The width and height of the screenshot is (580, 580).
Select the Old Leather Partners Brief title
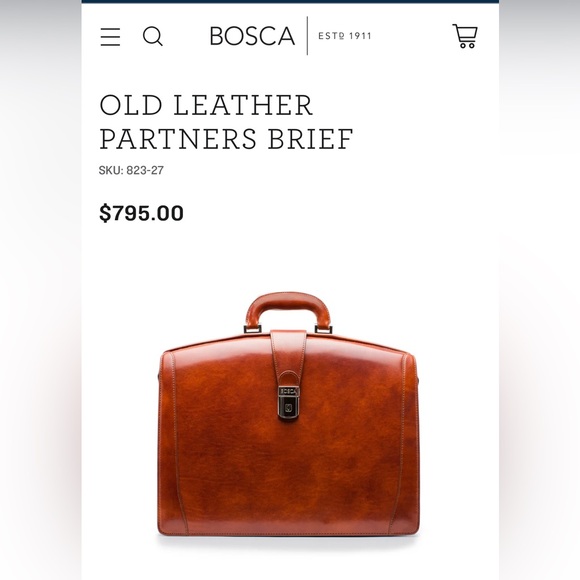[x=226, y=122]
